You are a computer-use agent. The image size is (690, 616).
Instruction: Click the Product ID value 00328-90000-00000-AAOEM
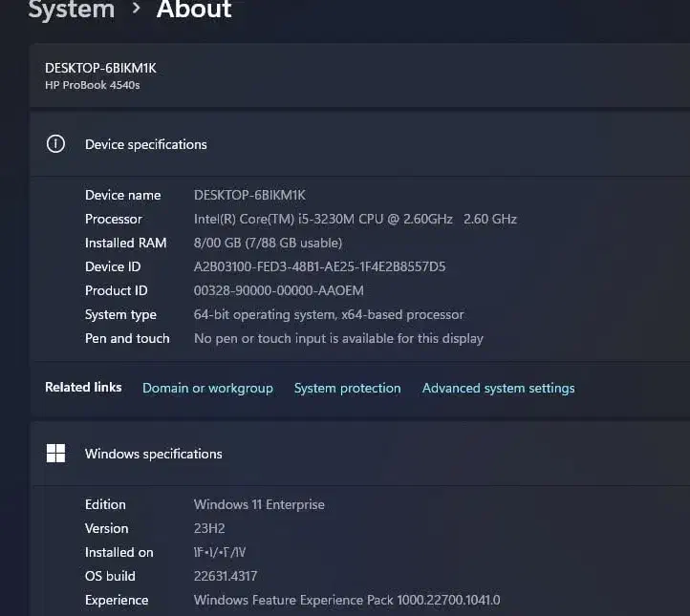[x=278, y=290]
